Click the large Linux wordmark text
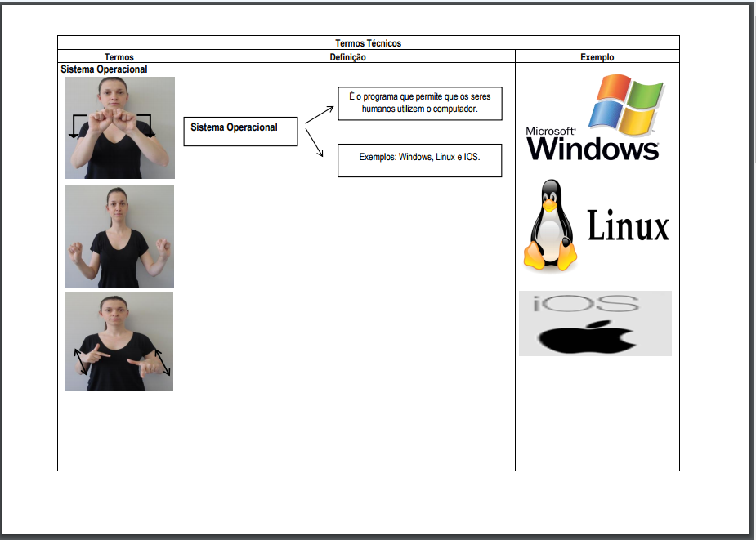 628,226
